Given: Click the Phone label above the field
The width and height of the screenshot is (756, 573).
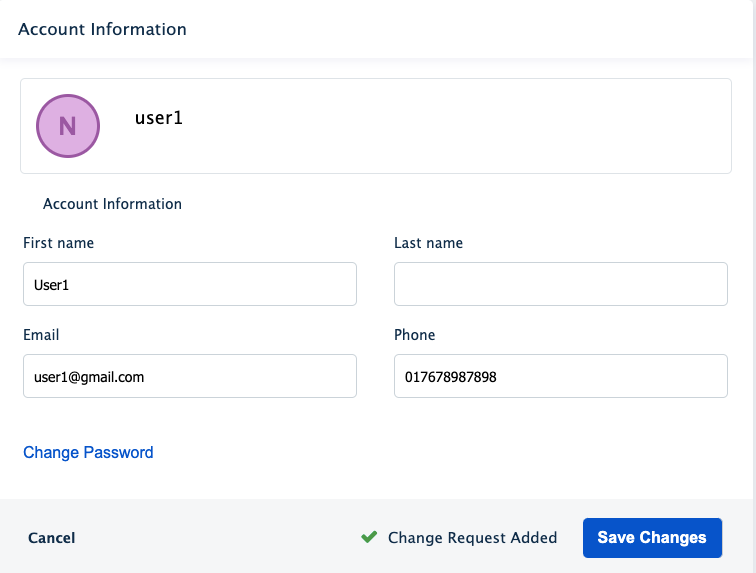Looking at the screenshot, I should click(414, 335).
